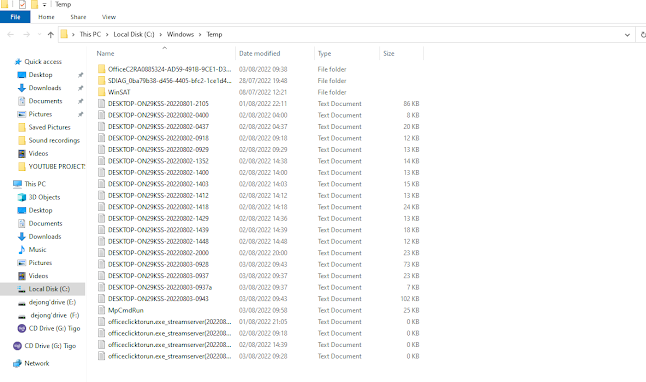Open the recent locations dropdown arrow
Image resolution: width=646 pixels, height=382 pixels.
(x=39, y=35)
